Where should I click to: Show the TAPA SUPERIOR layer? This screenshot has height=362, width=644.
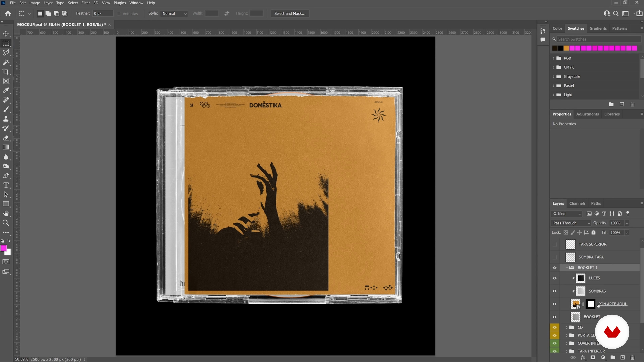(554, 244)
